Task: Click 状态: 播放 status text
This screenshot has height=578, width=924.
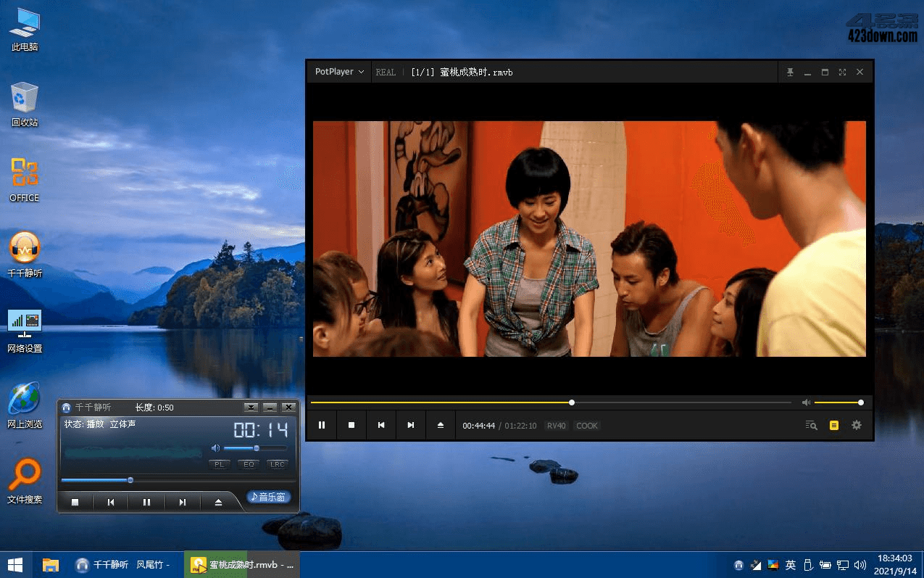Action: (84, 424)
